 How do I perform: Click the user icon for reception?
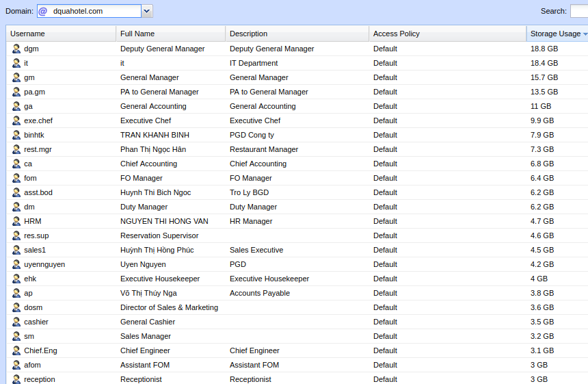tap(16, 379)
